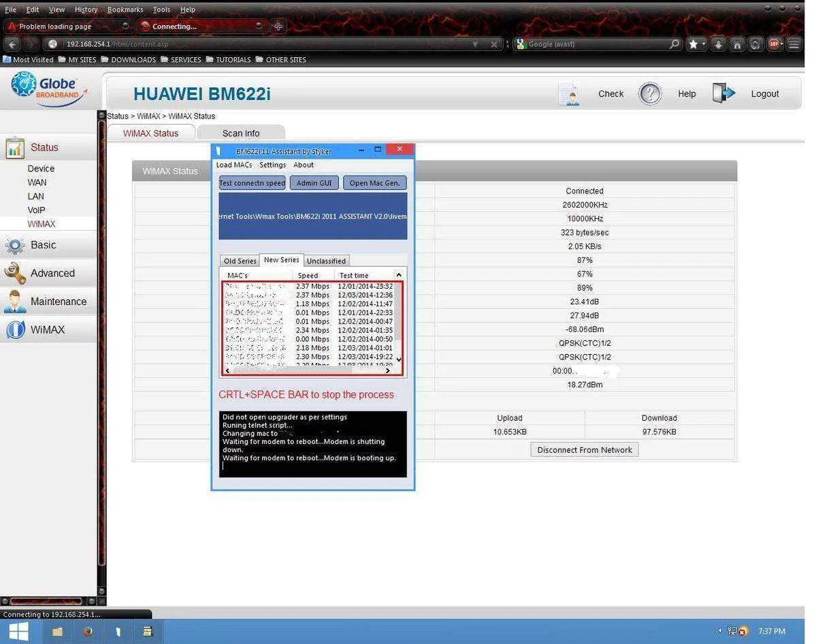Open the Tools menu in Firefox
Screen dimensions: 816x644
click(161, 10)
